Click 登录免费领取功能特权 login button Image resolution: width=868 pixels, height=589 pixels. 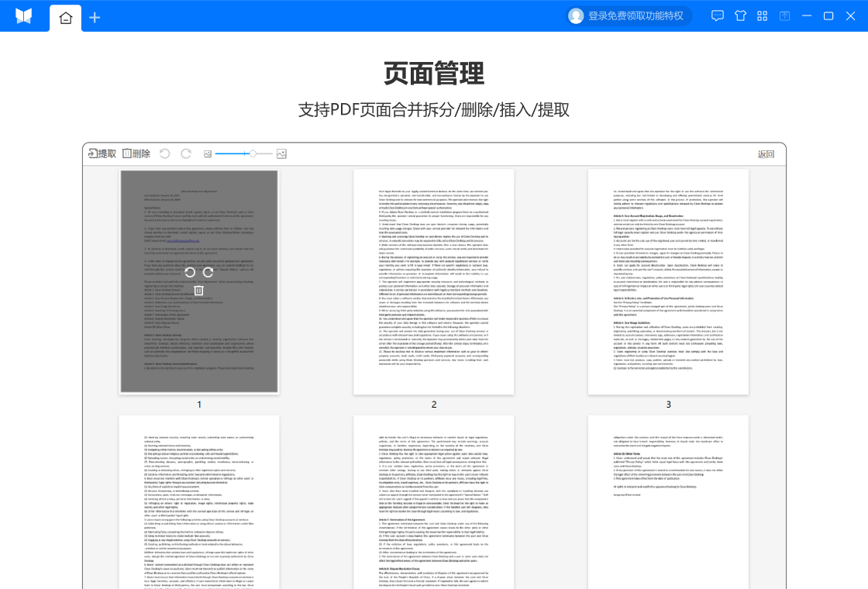pos(629,16)
